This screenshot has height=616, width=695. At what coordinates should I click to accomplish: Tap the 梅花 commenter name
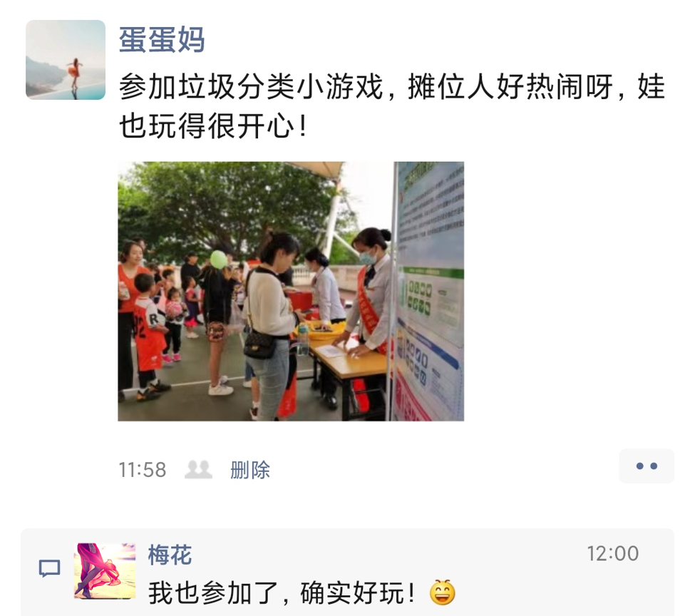coord(170,555)
